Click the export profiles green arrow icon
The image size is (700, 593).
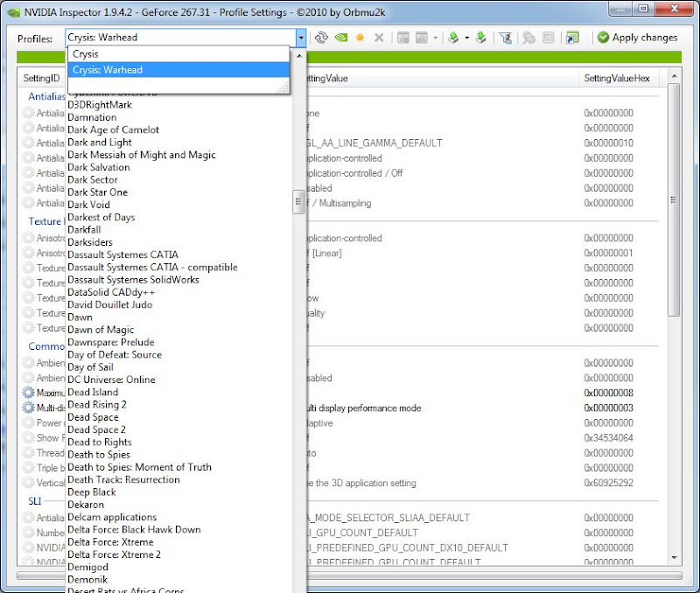(x=453, y=38)
